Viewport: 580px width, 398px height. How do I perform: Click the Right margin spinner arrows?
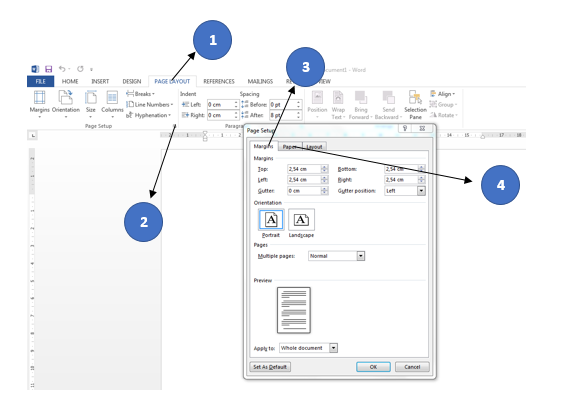422,180
